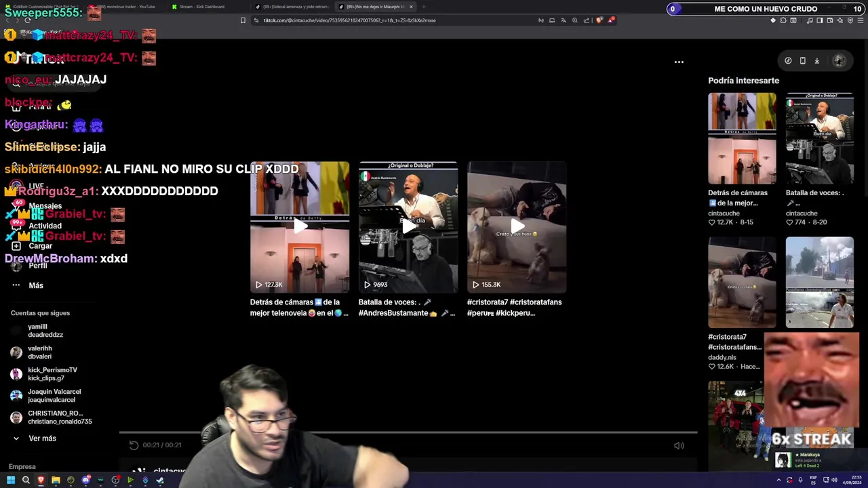Open Windows taskbar search
The height and width of the screenshot is (488, 868).
[26, 480]
